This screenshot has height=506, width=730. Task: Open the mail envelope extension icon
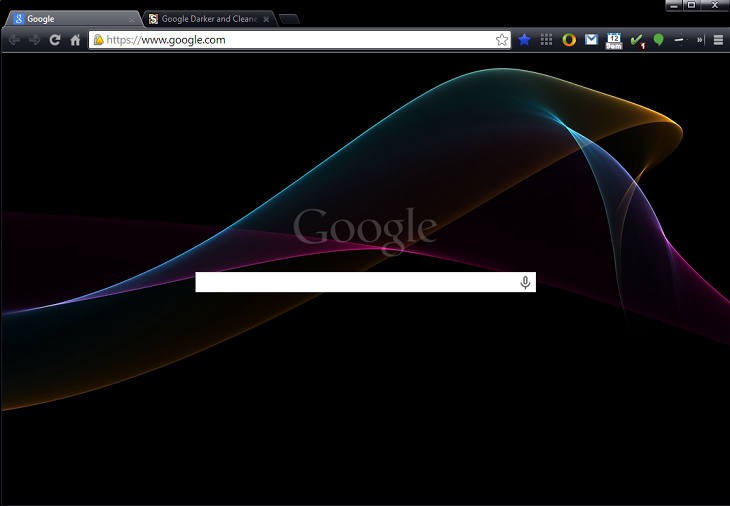click(x=591, y=40)
